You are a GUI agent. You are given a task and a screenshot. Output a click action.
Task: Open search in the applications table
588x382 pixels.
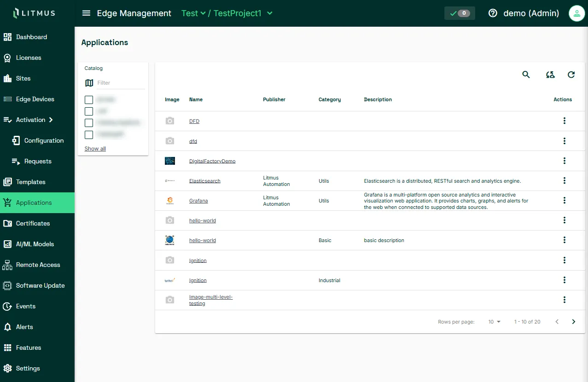coord(526,75)
